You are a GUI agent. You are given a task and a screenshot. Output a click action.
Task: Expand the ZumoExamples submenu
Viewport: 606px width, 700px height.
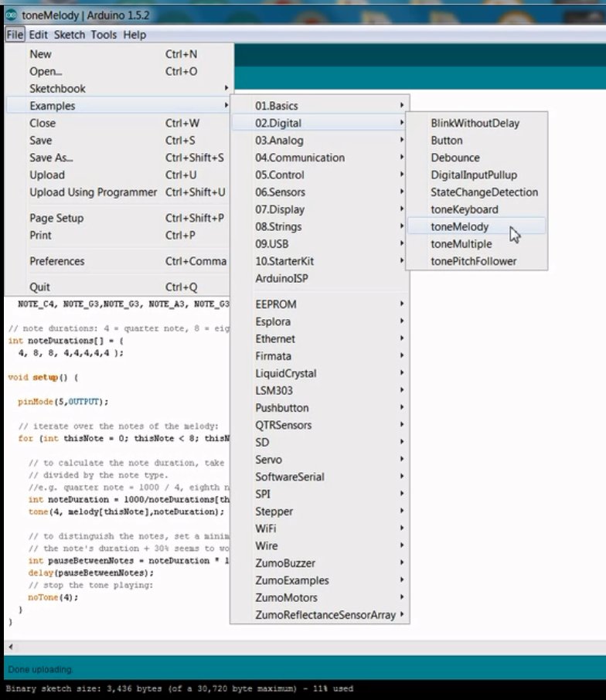[320, 580]
